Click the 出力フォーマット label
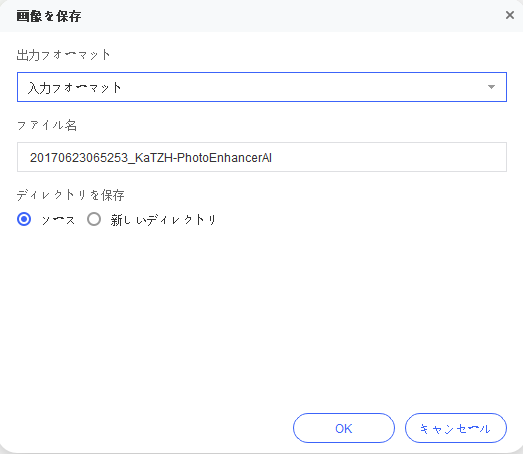 (x=63, y=55)
